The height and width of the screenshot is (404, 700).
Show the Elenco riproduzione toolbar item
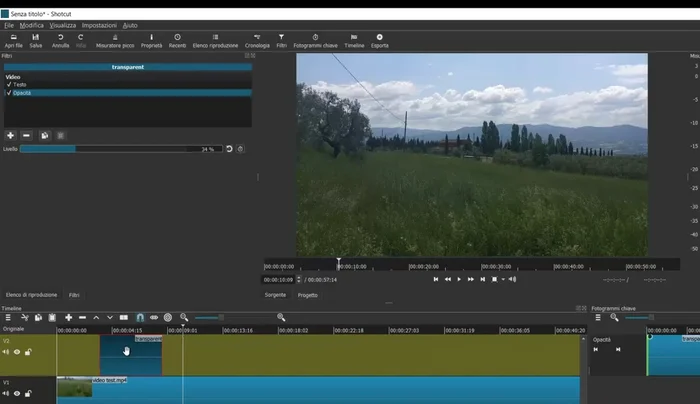click(215, 41)
